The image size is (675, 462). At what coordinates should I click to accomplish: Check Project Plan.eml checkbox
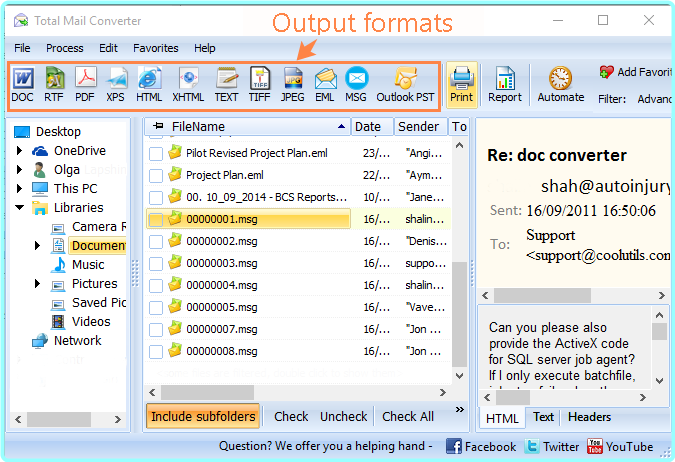155,176
